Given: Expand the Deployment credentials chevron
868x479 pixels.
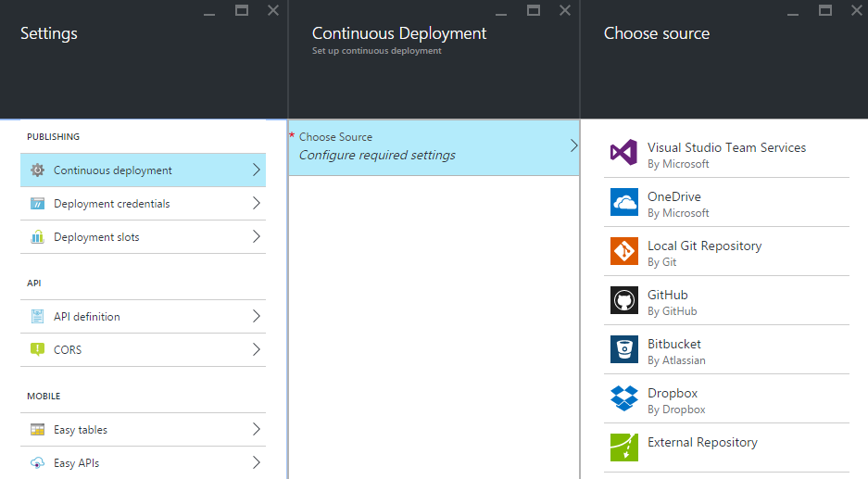Looking at the screenshot, I should [x=256, y=204].
